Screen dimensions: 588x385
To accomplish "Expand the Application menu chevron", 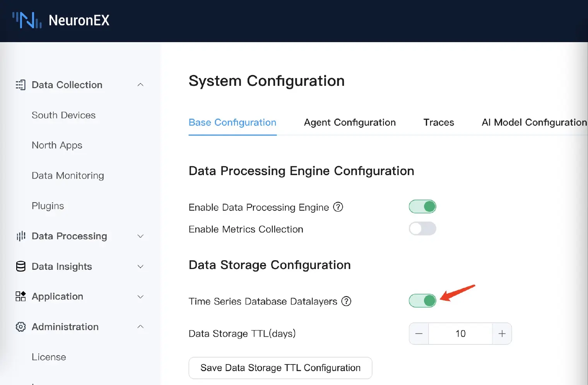I will pyautogui.click(x=140, y=296).
